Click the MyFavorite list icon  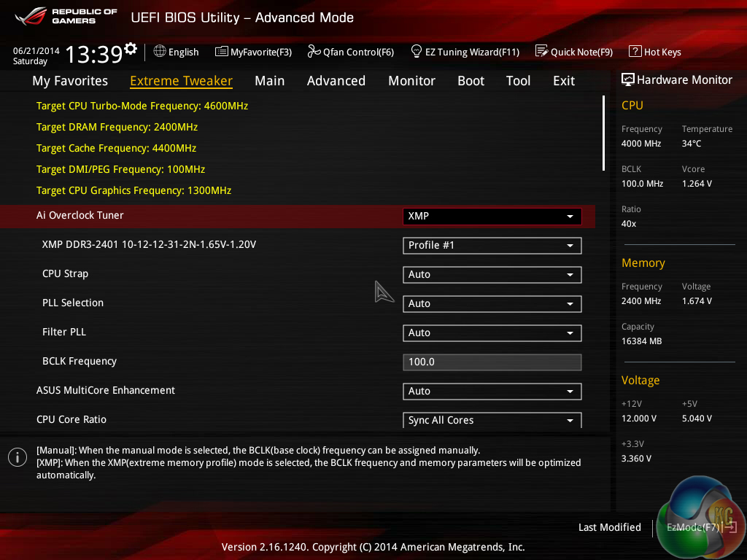(222, 52)
